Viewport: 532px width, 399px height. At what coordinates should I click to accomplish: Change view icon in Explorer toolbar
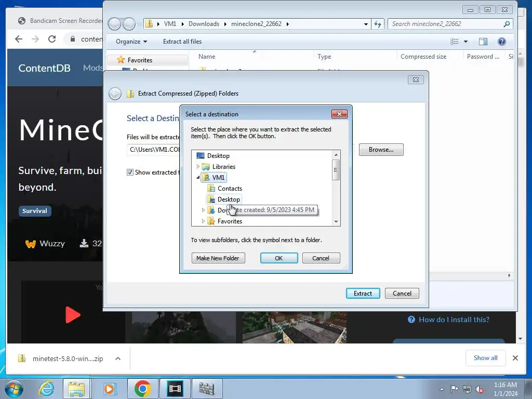coord(454,42)
